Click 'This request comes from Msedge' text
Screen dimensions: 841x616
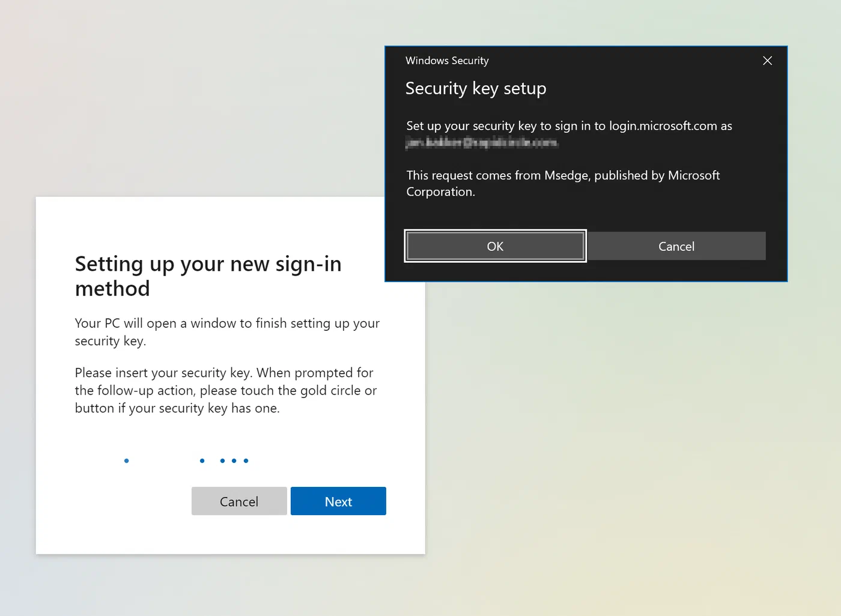click(563, 183)
